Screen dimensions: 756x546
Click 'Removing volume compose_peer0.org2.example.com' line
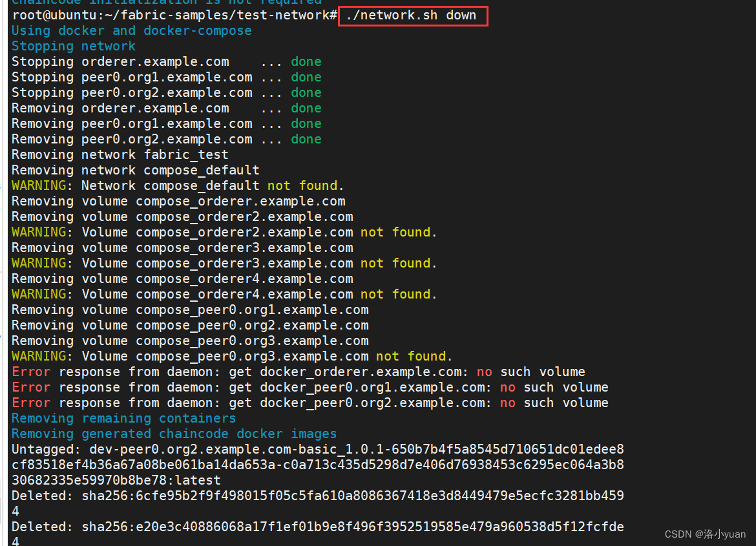[x=190, y=325]
